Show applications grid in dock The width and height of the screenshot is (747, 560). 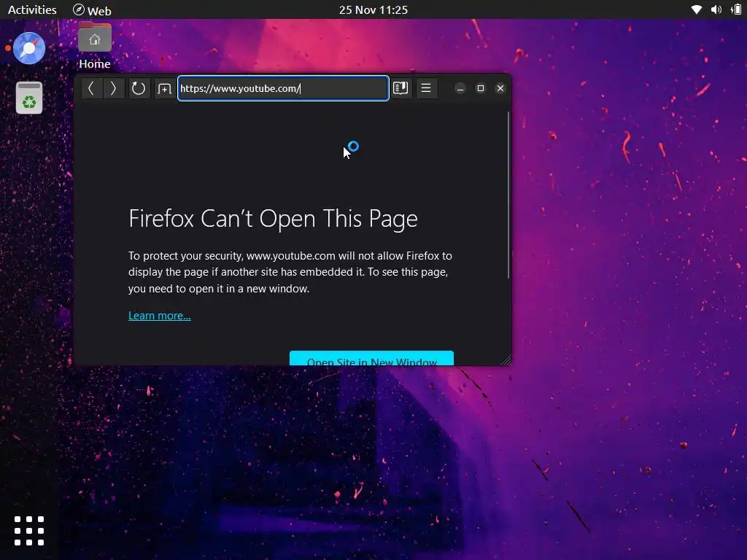[x=29, y=531]
